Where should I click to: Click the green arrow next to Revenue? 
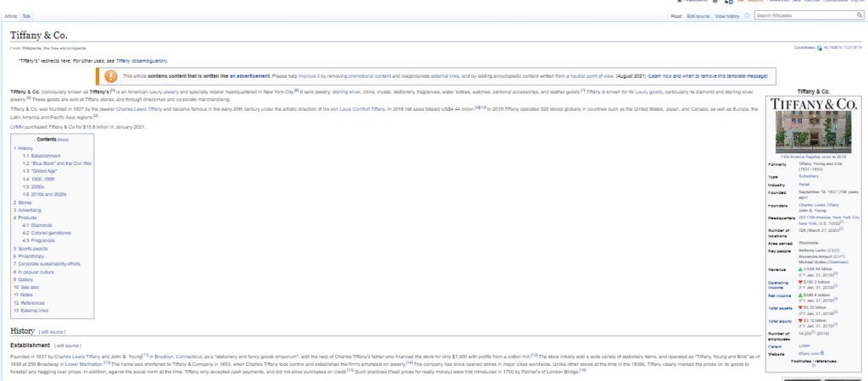click(x=800, y=269)
